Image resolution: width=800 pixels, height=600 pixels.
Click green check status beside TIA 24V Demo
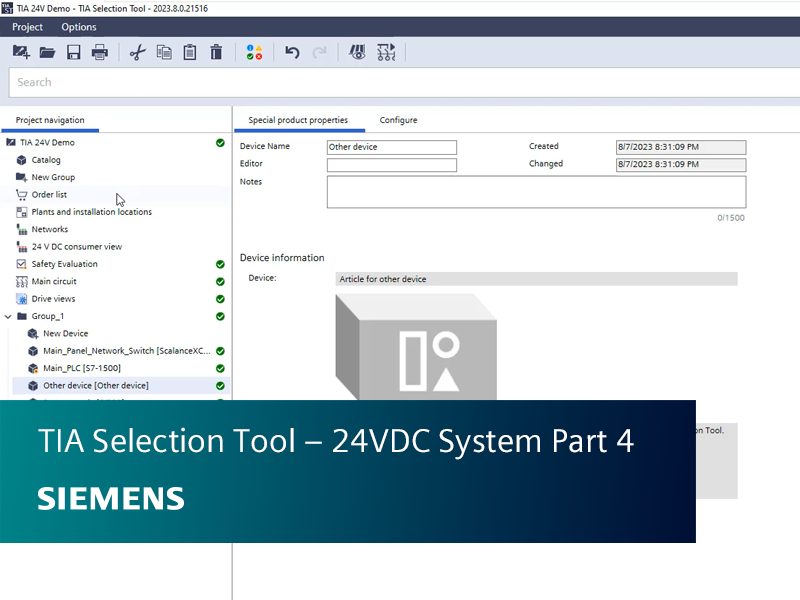click(x=220, y=143)
